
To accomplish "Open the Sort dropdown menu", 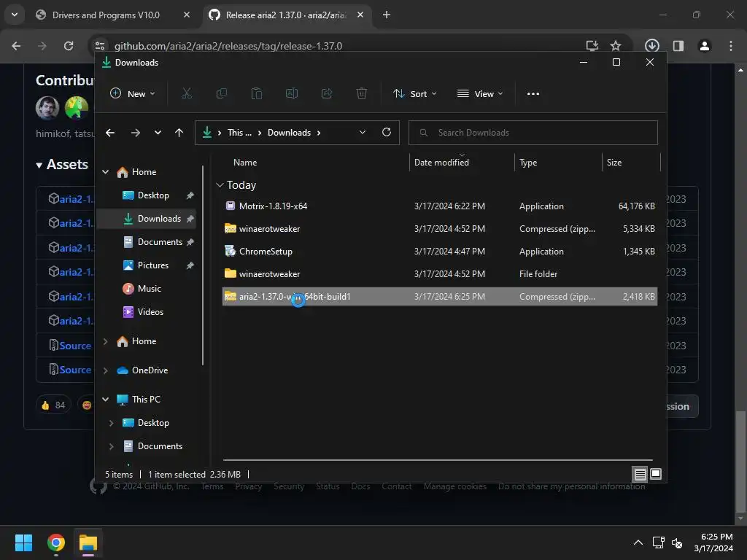I will 415,94.
